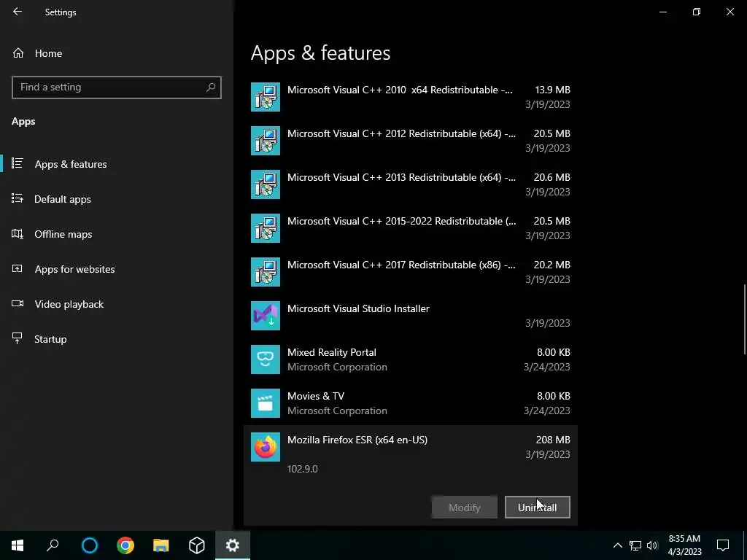Click the Apps section header in sidebar
Screen dimensions: 747x560
click(23, 122)
